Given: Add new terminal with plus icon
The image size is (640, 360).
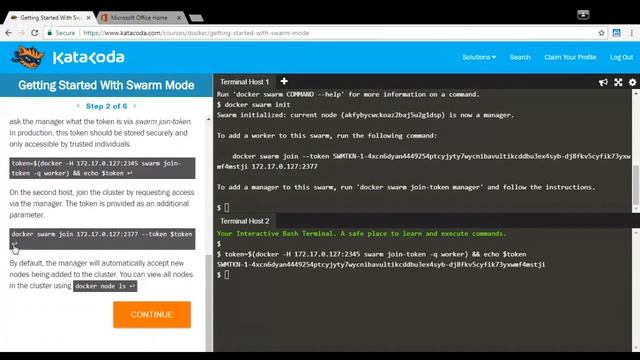Looking at the screenshot, I should click(284, 81).
